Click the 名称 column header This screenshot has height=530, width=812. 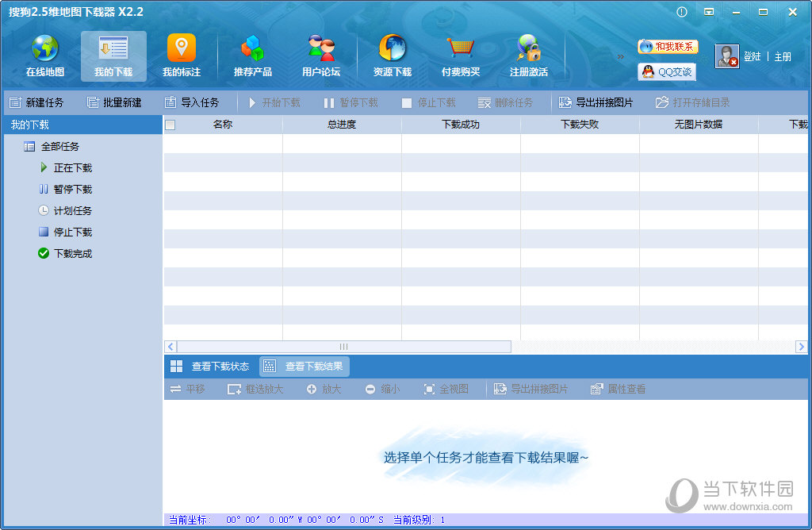[223, 125]
